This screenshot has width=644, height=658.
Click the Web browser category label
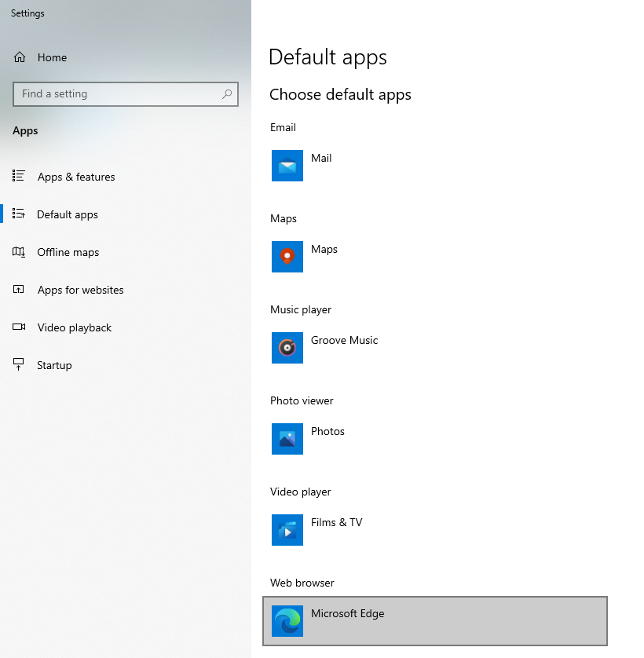[x=302, y=583]
